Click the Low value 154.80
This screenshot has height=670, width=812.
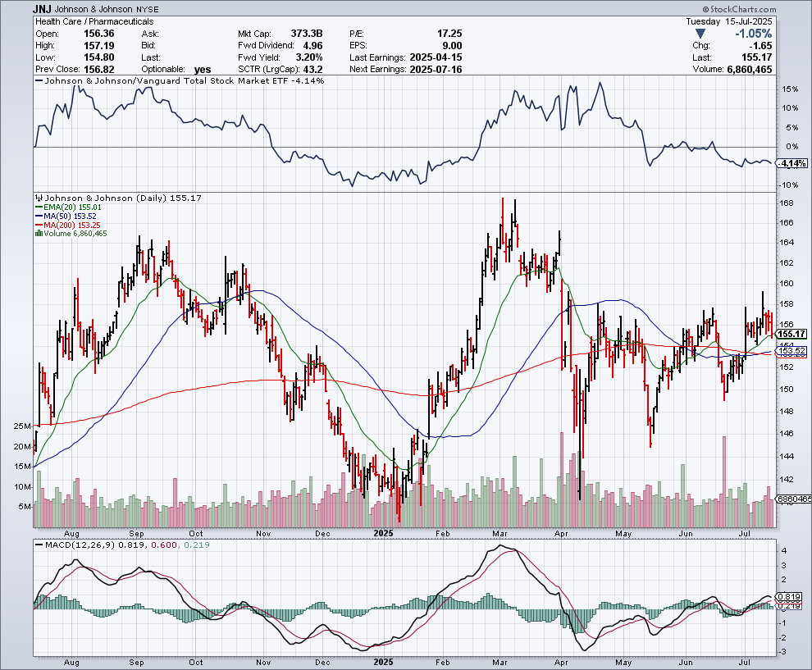(99, 57)
